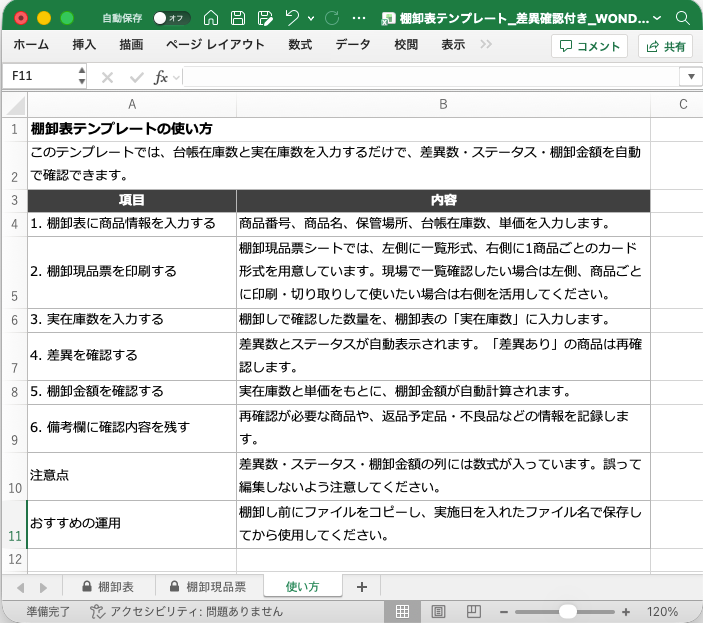The height and width of the screenshot is (623, 703).
Task: Click the 120% zoom level
Action: tap(662, 612)
